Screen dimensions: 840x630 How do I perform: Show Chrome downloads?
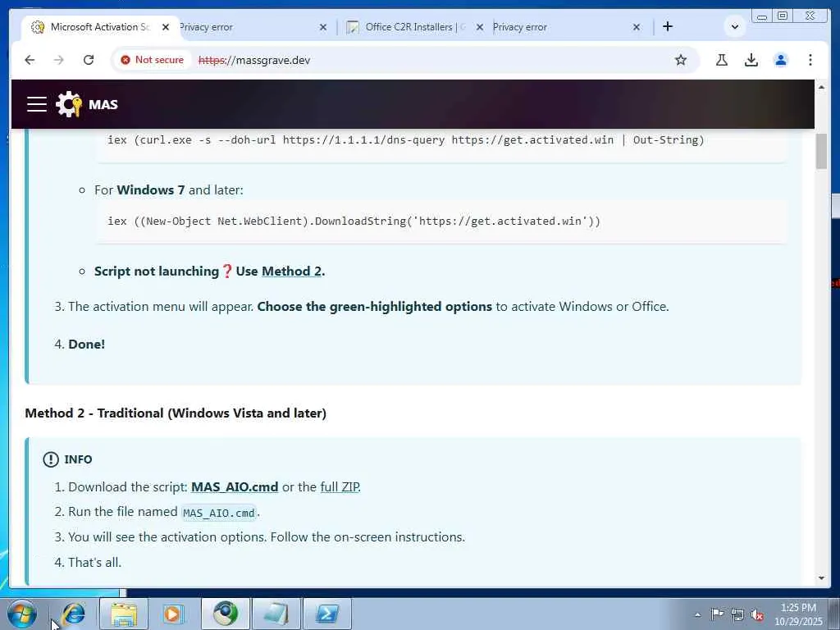(x=751, y=60)
